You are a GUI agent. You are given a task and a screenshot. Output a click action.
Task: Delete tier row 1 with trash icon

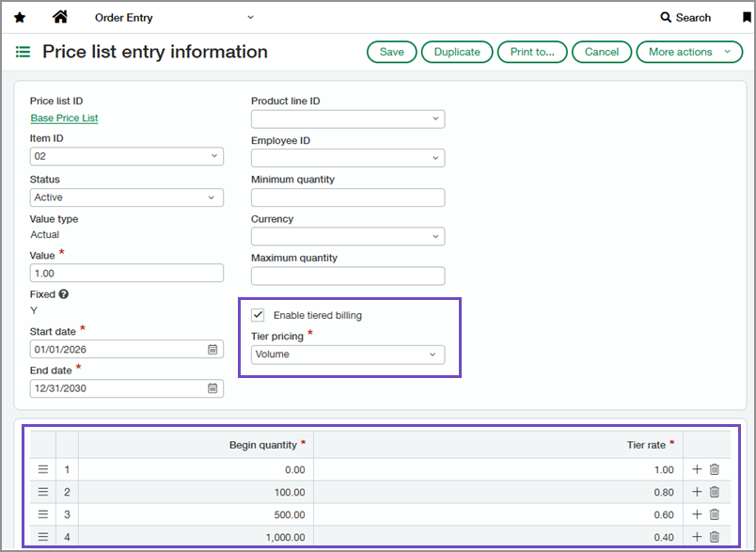coord(715,469)
